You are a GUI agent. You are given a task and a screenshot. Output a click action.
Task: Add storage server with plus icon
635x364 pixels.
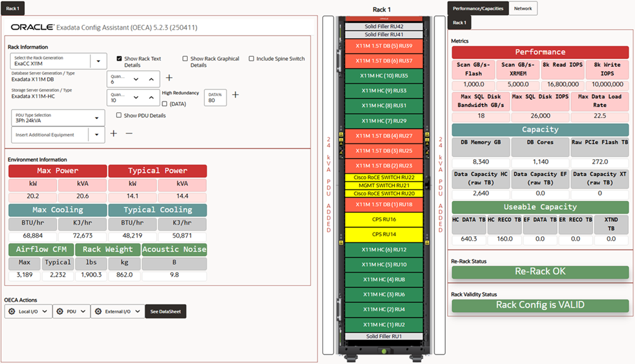[235, 95]
